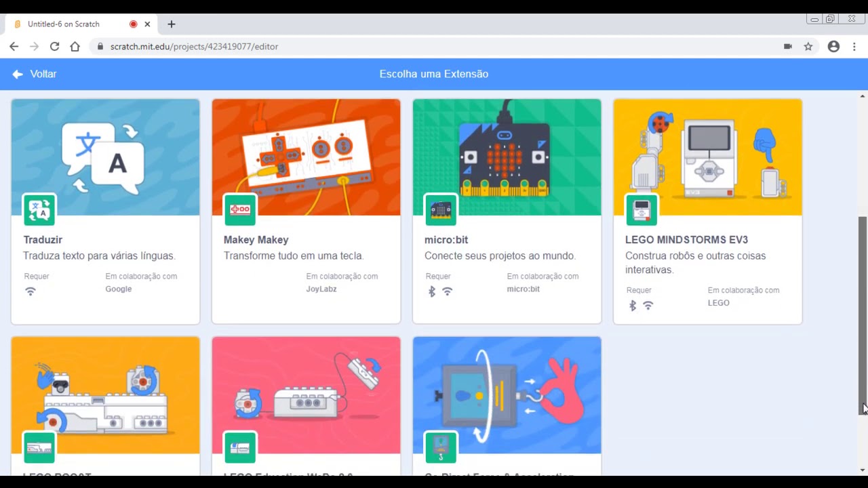Open the browser profile avatar

834,46
